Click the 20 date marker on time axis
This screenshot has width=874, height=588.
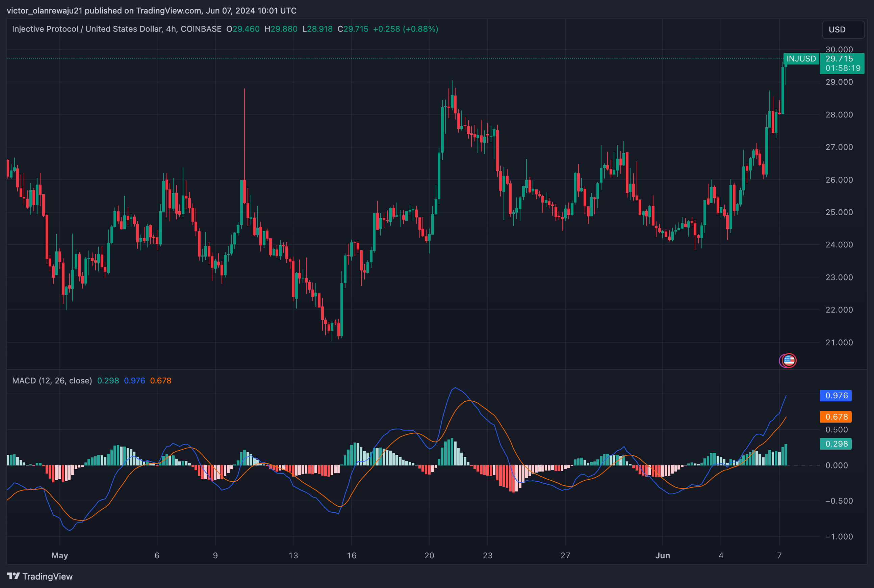[429, 555]
